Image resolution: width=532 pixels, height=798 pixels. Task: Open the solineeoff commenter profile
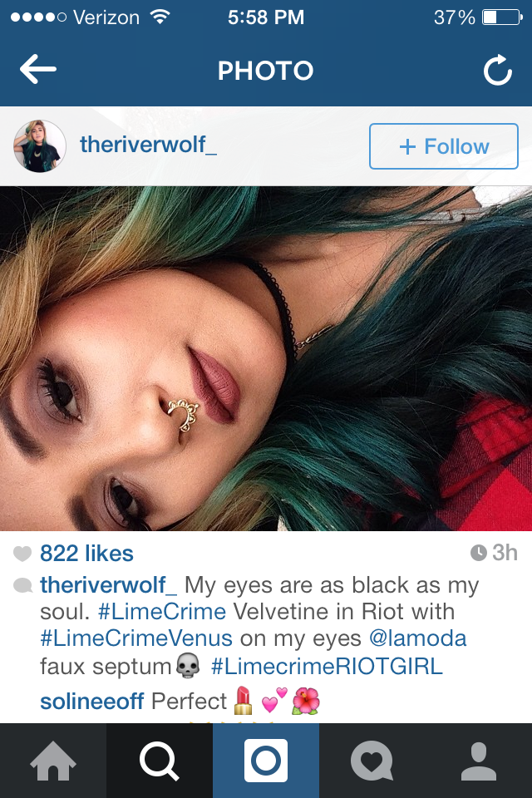click(x=92, y=702)
